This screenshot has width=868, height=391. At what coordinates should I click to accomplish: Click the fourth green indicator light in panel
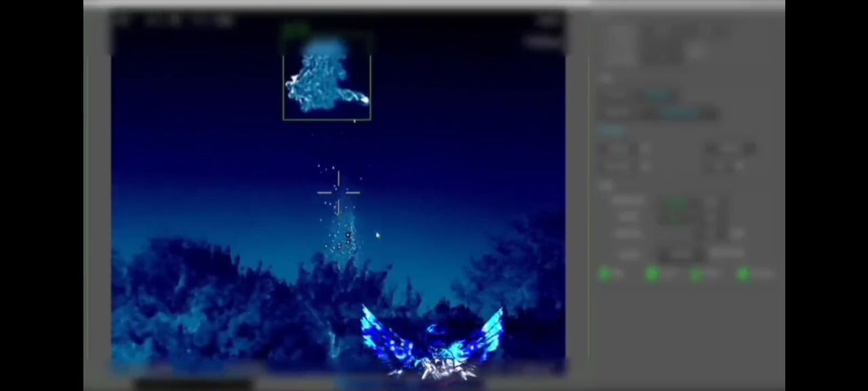click(x=743, y=274)
